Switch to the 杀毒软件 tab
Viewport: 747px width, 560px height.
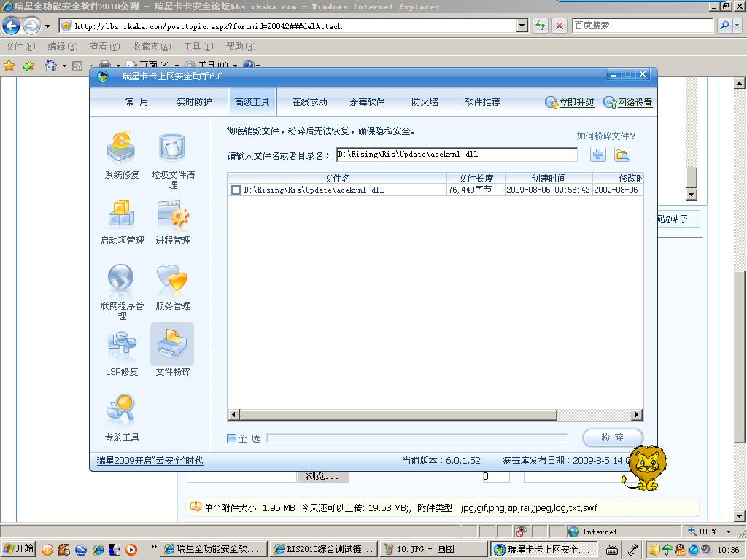point(367,101)
